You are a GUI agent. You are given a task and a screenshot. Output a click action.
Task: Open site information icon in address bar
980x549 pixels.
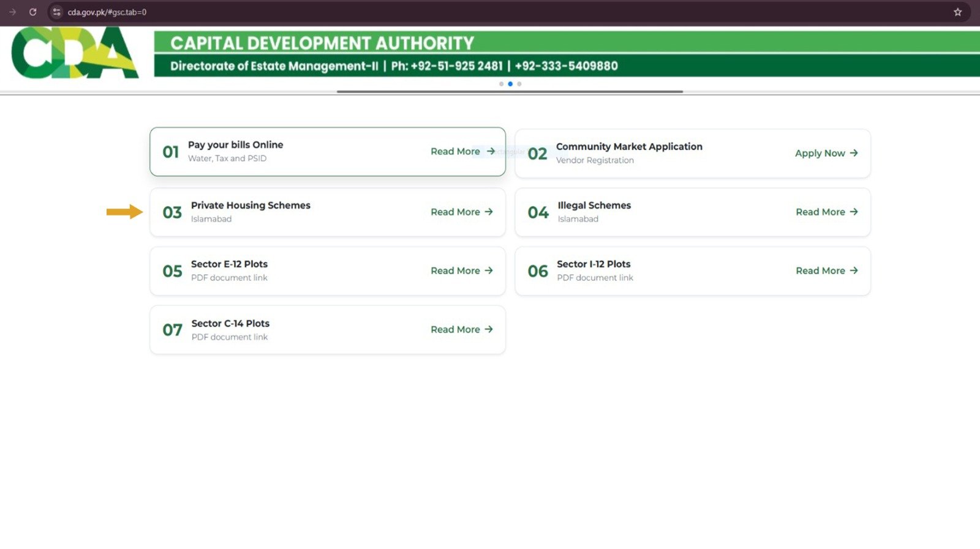coord(56,12)
